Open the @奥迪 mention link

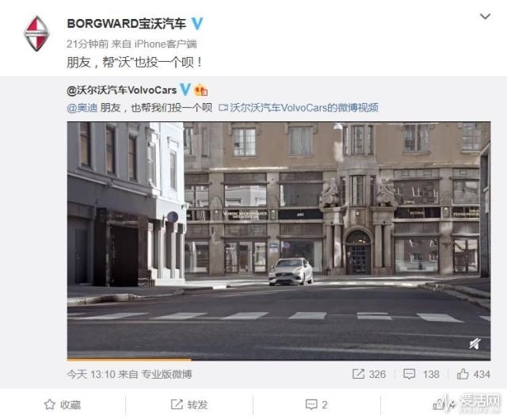pyautogui.click(x=82, y=108)
